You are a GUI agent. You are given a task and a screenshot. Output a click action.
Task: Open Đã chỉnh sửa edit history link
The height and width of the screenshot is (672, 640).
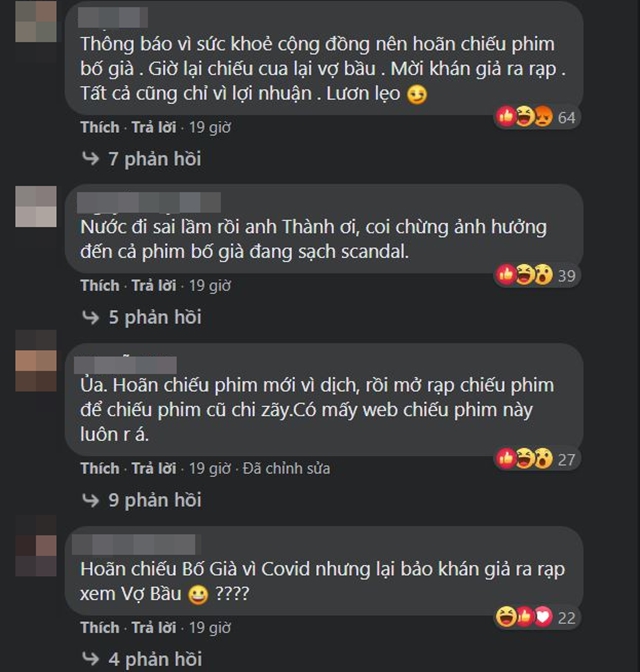(286, 468)
